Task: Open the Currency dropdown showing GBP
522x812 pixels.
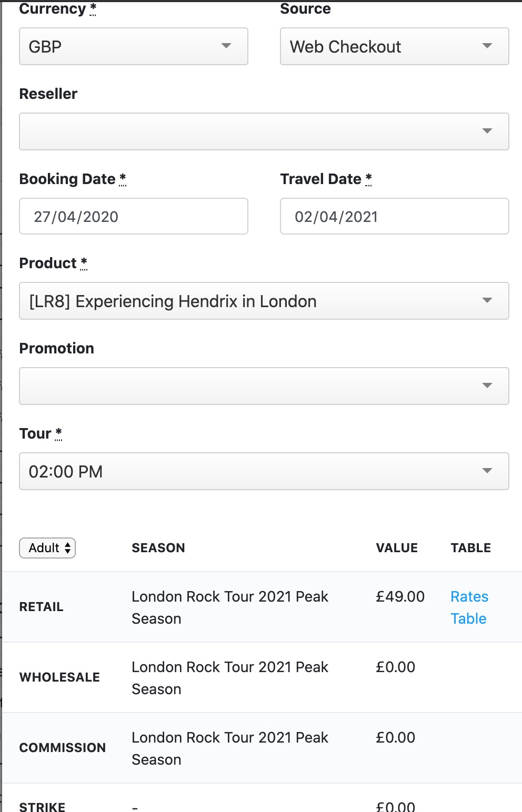Action: (134, 46)
